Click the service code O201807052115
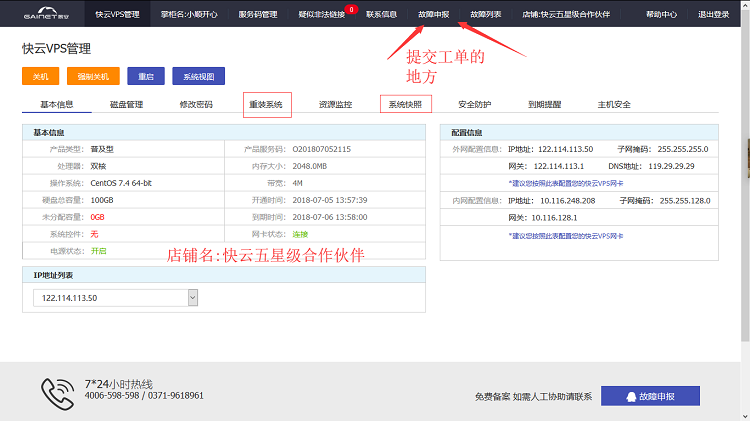The width and height of the screenshot is (750, 421). click(321, 149)
